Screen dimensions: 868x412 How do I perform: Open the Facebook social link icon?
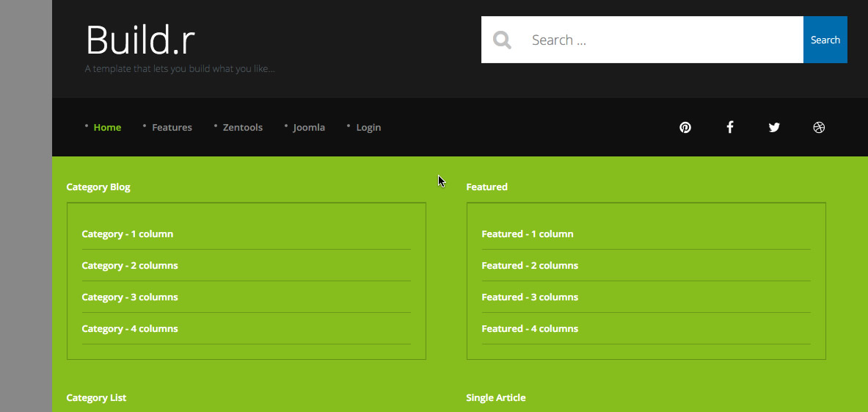[x=729, y=127]
